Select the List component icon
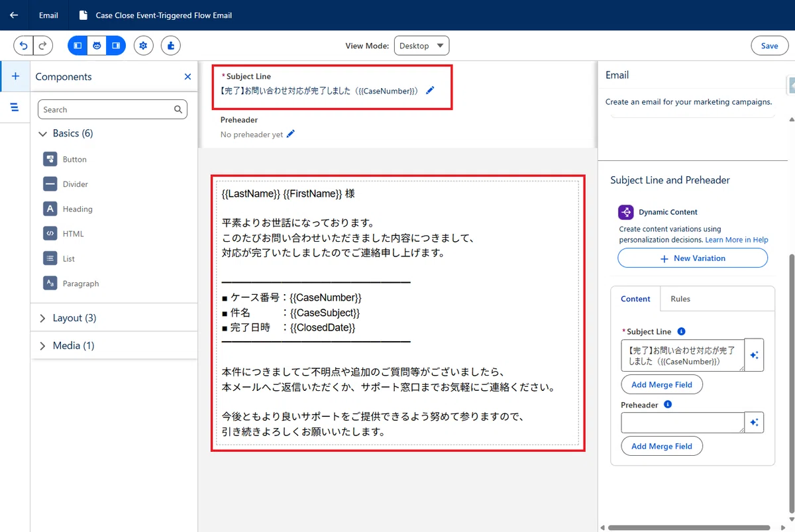Viewport: 795px width, 532px height. click(x=50, y=258)
